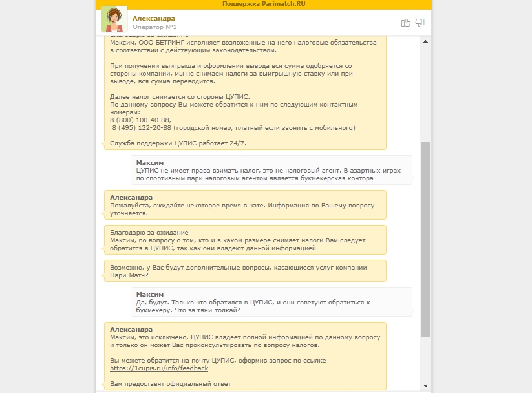Screen dimensions: 532x393
Task: Click the scroll up arrow of chat
Action: point(425,41)
